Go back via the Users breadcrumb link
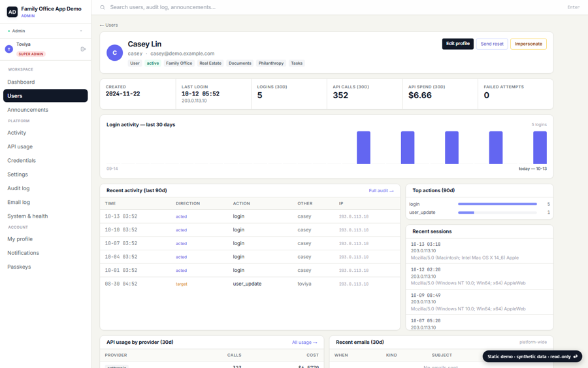The image size is (588, 368). tap(108, 25)
